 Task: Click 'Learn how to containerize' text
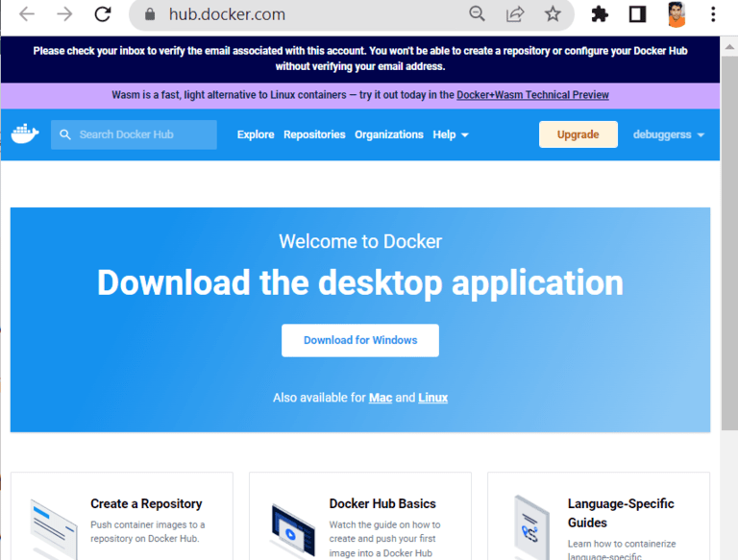622,544
